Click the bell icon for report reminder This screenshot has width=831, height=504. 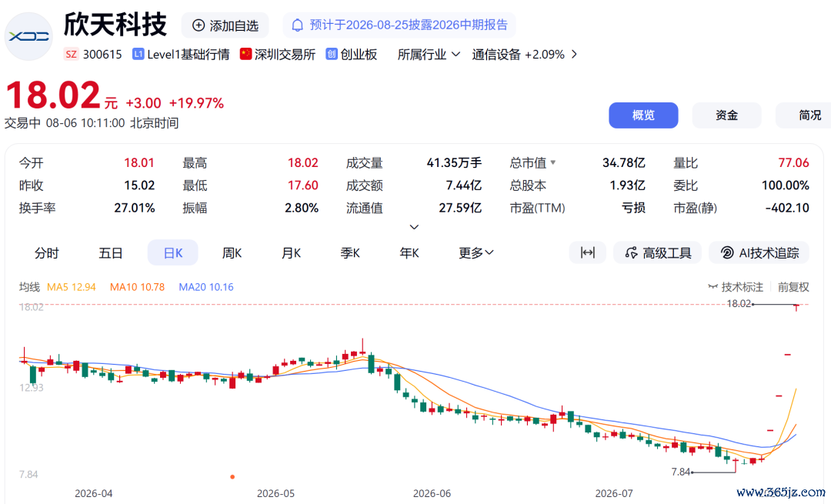point(298,25)
